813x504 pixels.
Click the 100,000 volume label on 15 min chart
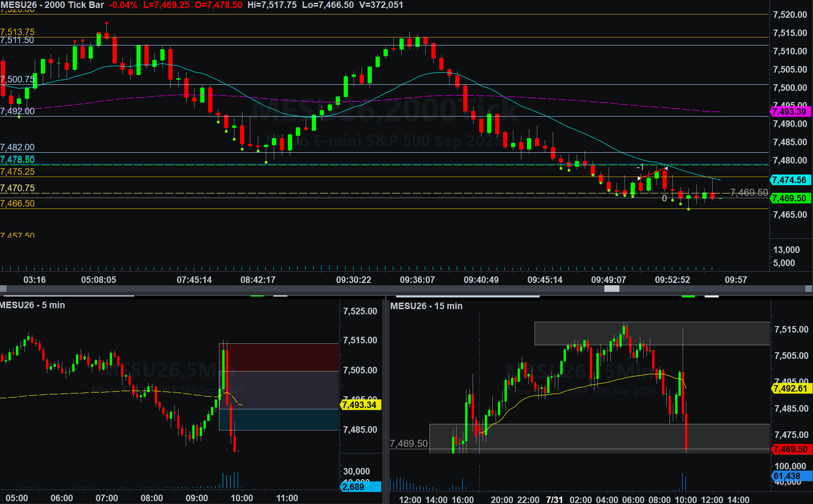[790, 466]
